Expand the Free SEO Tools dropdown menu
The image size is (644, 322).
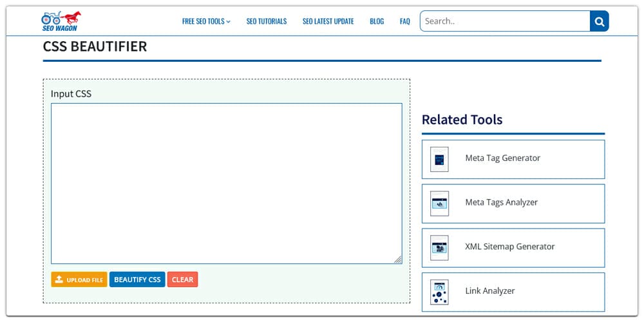(206, 21)
